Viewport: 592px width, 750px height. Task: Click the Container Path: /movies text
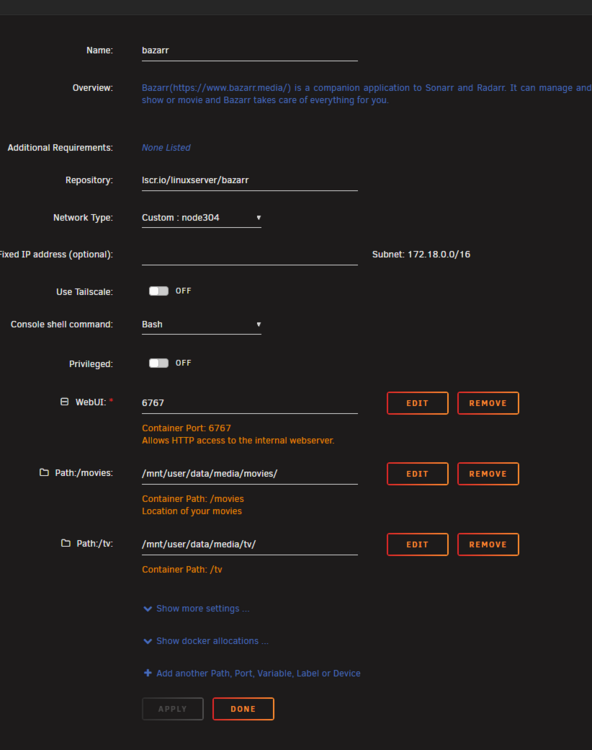click(193, 499)
